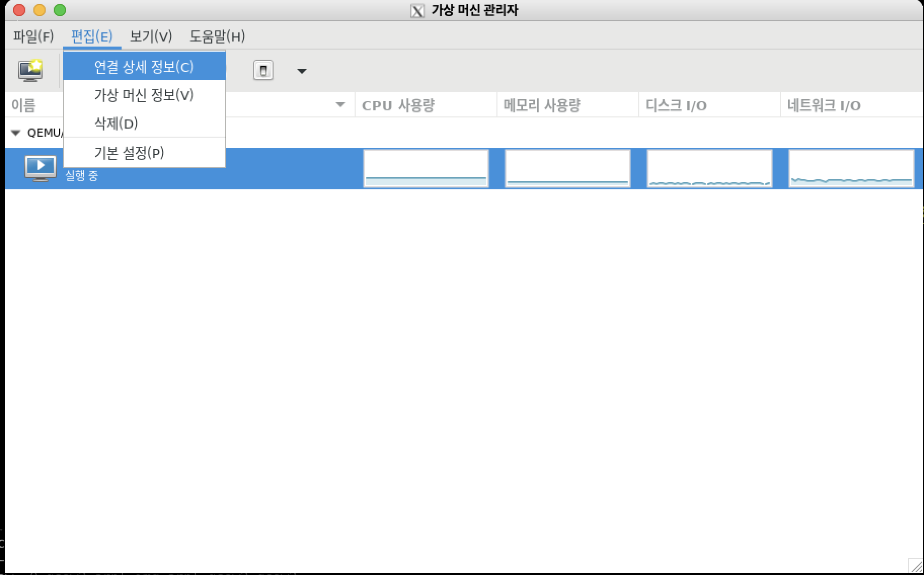Screen dimensions: 924x575
Task: Select 연결 상세 정보(C) from the menu
Action: tap(143, 66)
